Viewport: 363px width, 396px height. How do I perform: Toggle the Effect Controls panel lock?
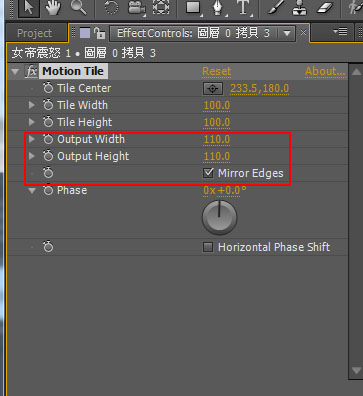(100, 33)
